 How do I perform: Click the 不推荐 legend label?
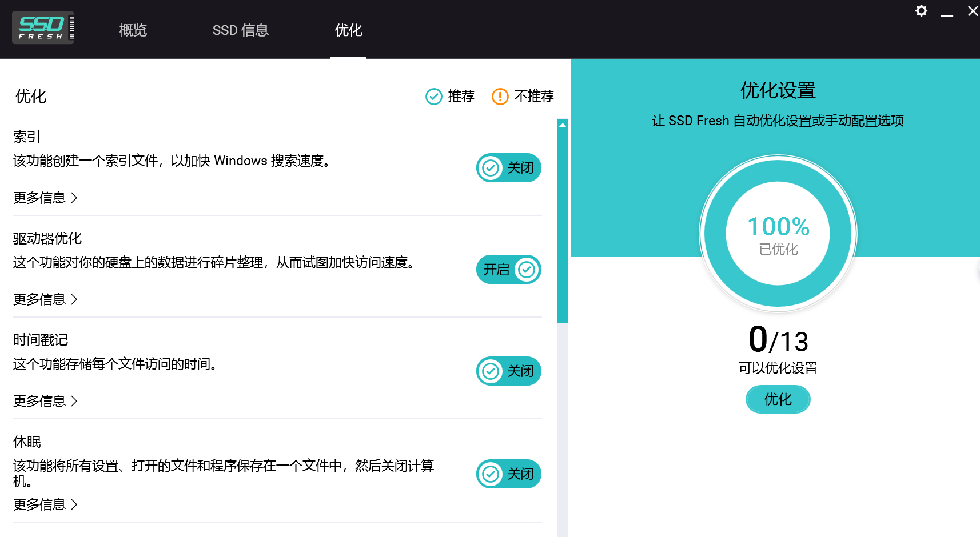534,96
